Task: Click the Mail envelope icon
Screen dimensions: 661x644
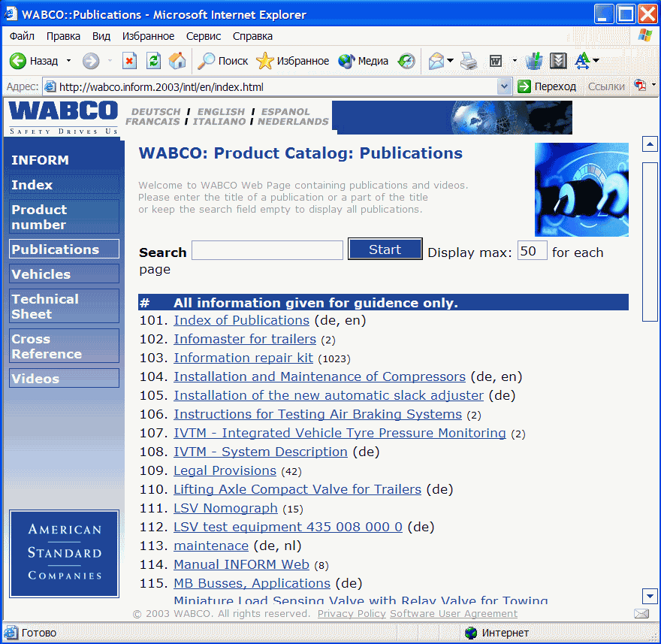Action: (x=436, y=61)
